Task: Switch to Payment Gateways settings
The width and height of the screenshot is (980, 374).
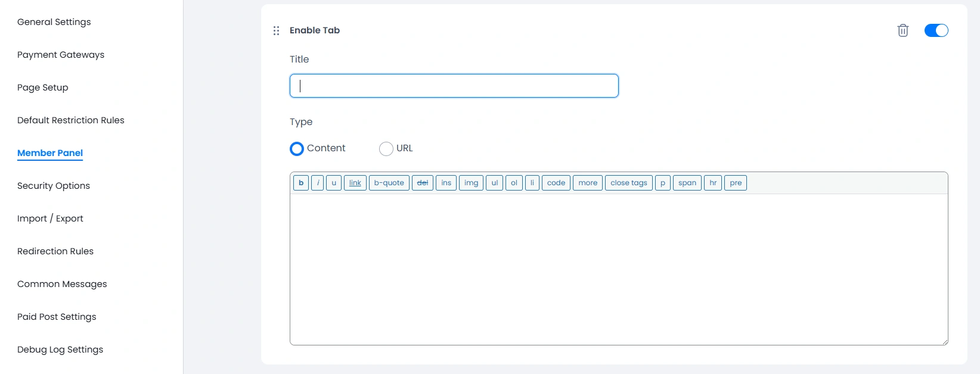Action: [60, 54]
